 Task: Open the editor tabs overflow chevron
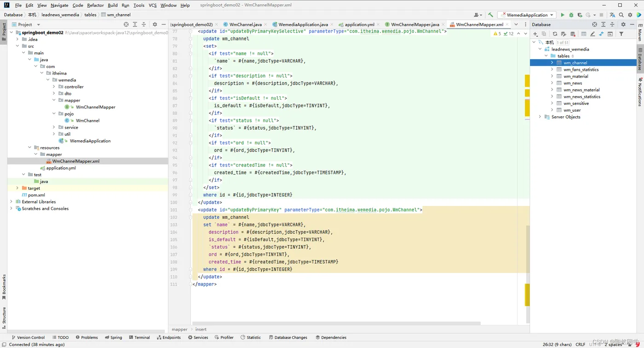tap(516, 24)
